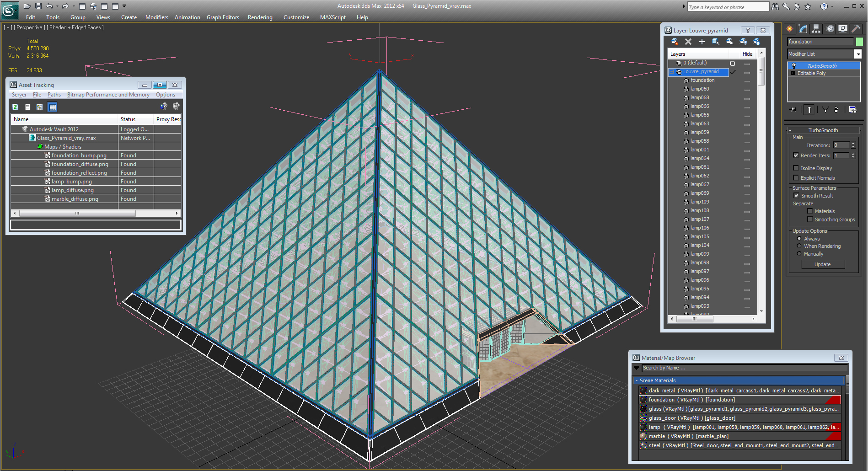
Task: Collapse the Scene Materials group
Action: tap(637, 380)
